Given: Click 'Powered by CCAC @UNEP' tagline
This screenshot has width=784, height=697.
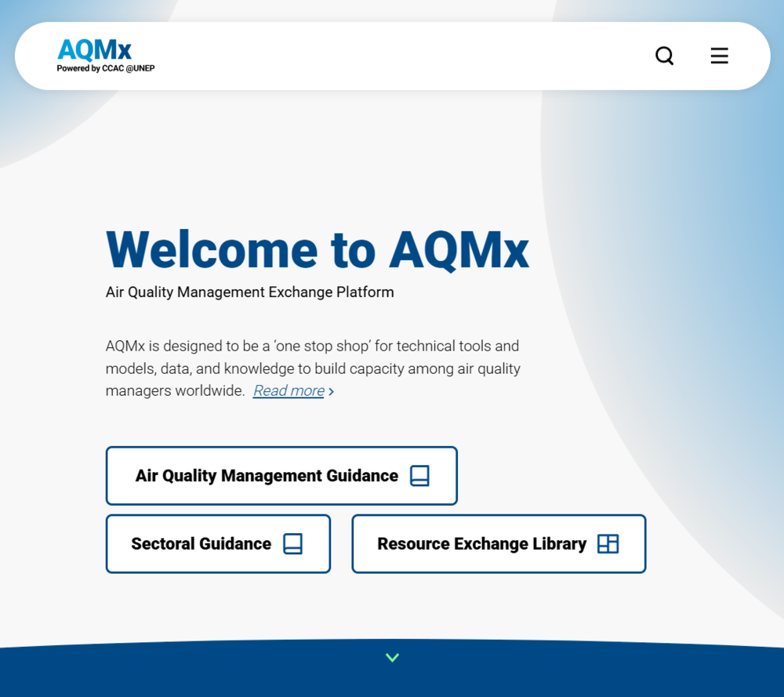Looking at the screenshot, I should tap(106, 68).
